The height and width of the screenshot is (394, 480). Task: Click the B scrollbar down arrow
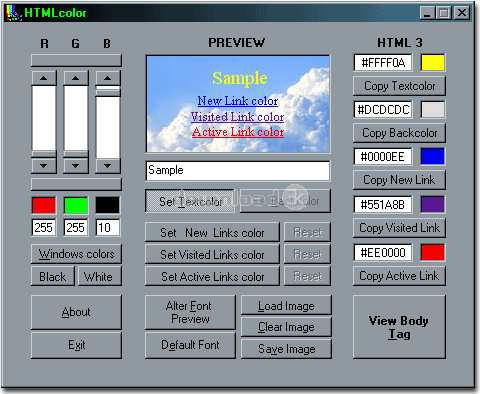pyautogui.click(x=107, y=165)
